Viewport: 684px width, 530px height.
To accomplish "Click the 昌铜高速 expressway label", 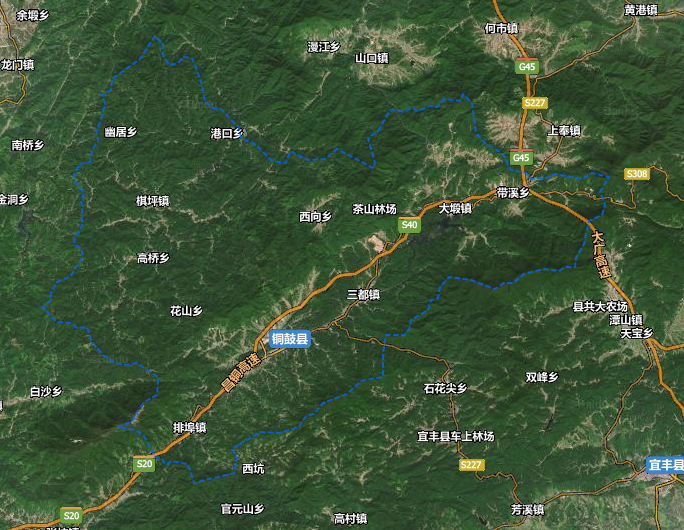I will [x=240, y=372].
